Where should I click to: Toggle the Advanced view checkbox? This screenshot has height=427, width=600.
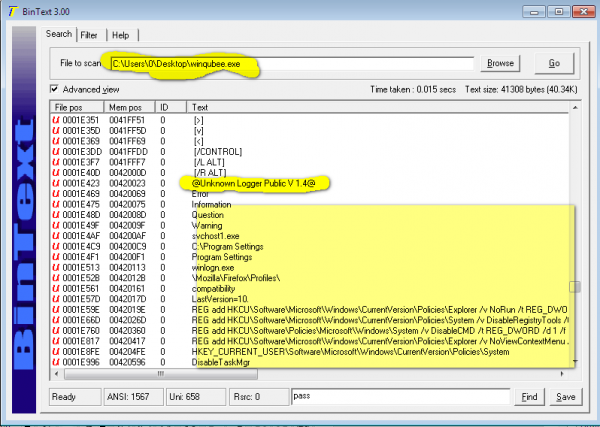coord(55,89)
